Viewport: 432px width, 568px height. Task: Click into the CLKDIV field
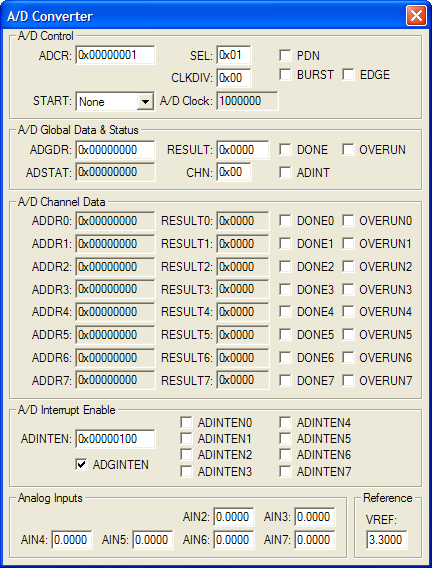coord(234,78)
